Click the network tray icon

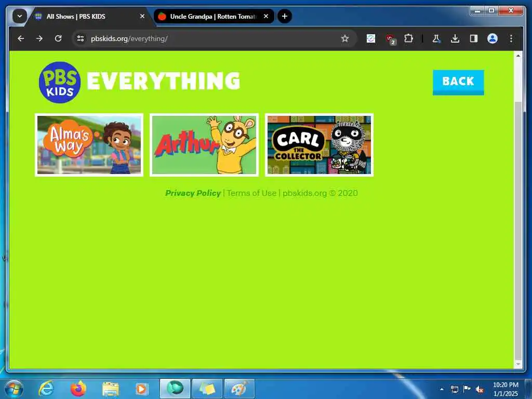[x=454, y=389]
